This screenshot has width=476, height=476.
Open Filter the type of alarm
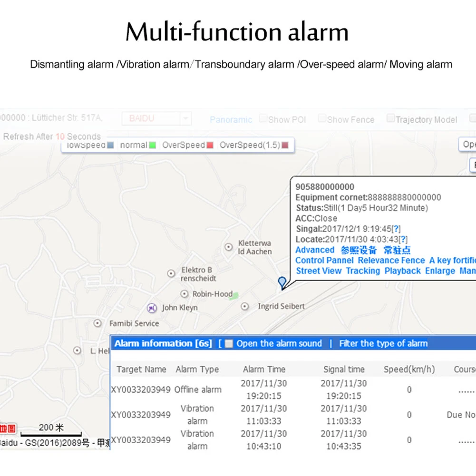point(383,343)
